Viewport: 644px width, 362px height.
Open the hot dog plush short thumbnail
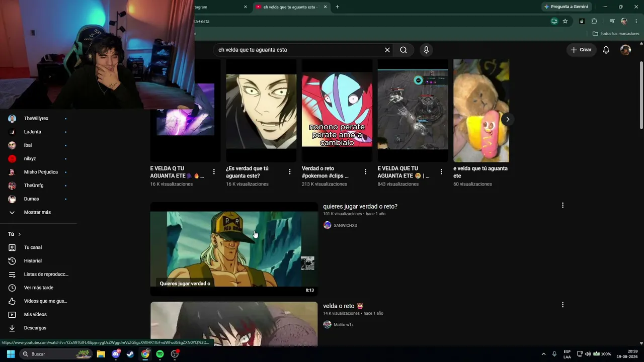click(x=481, y=111)
